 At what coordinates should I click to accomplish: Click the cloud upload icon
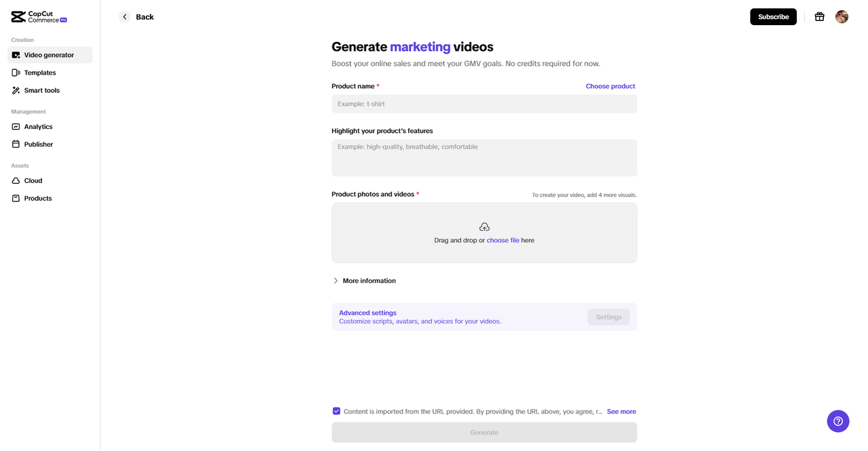484,227
